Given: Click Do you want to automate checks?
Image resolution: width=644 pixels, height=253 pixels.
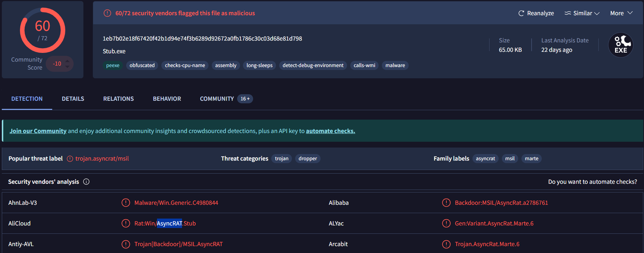Looking at the screenshot, I should tap(593, 182).
